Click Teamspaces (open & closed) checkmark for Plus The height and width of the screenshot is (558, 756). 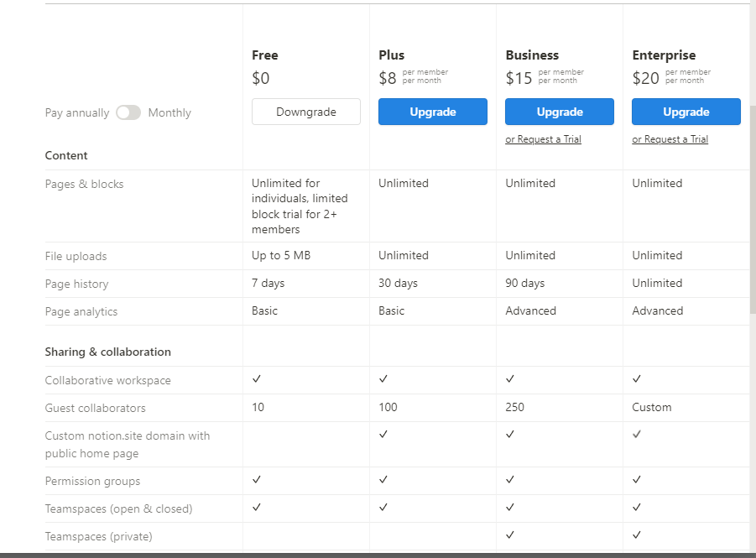pos(383,508)
